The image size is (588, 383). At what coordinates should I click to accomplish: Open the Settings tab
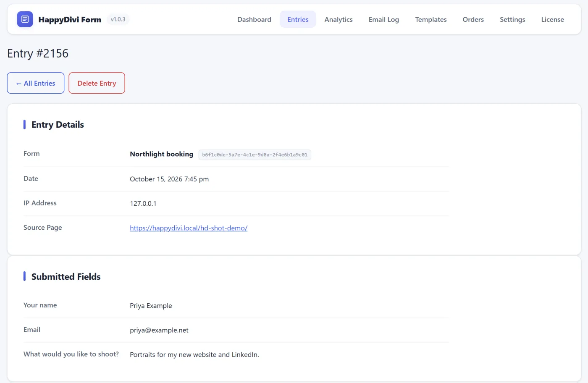[512, 19]
